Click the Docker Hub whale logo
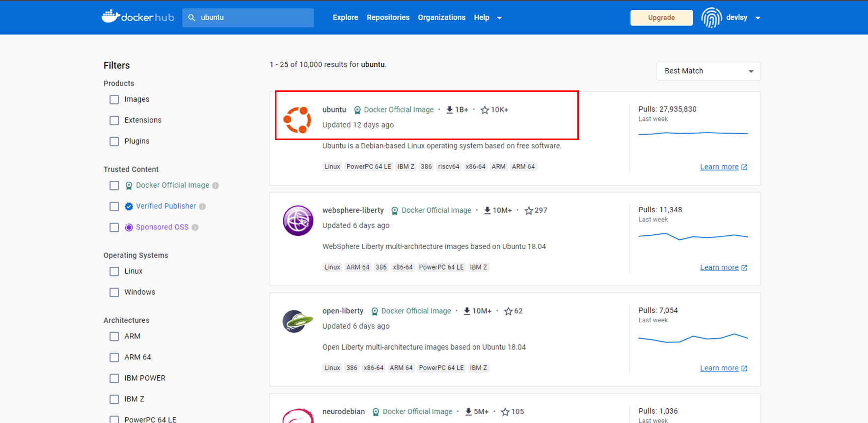Image resolution: width=868 pixels, height=423 pixels. pyautogui.click(x=110, y=16)
